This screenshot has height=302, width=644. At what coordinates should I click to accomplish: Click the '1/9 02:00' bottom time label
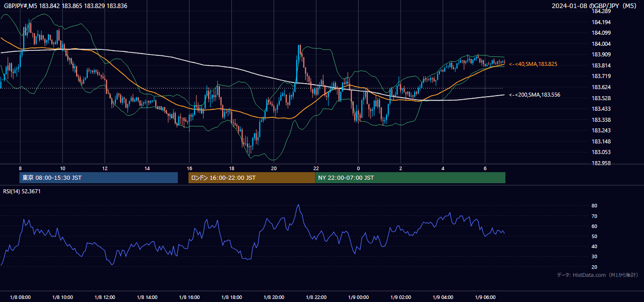[x=401, y=297]
